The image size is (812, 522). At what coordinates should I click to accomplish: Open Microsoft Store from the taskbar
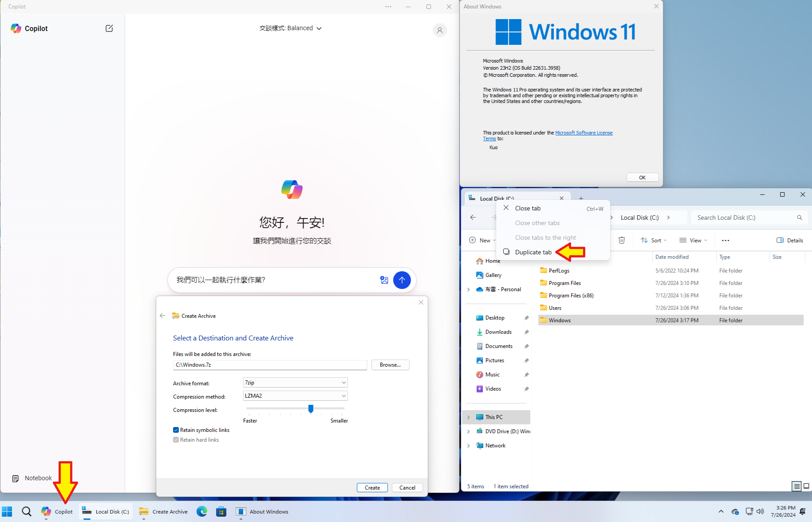click(221, 511)
